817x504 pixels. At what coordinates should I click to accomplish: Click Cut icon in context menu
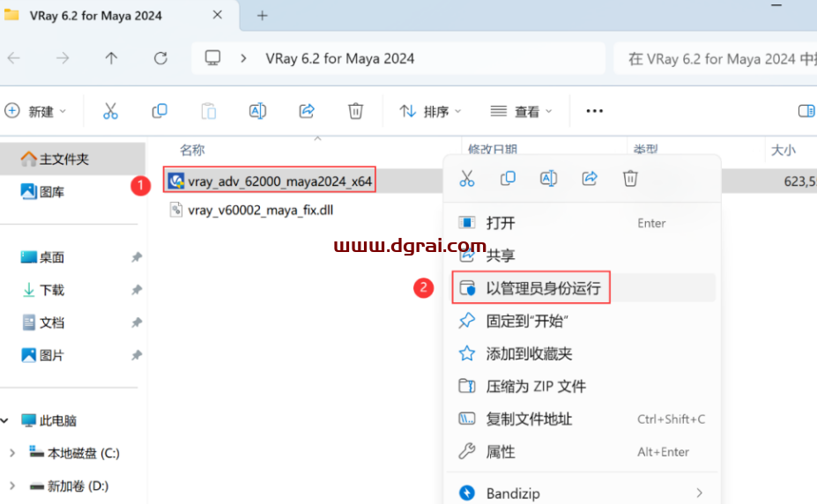467,179
